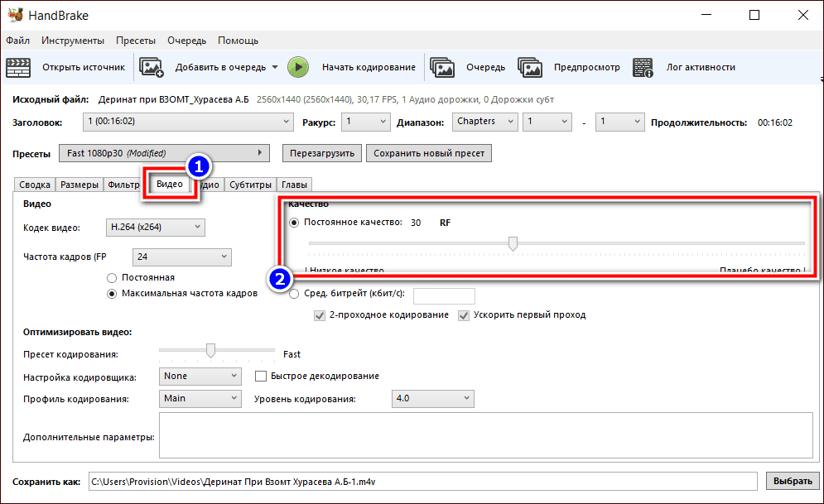Open the Уровень кодирования 4.0 dropdown
The image size is (824, 504).
[433, 398]
